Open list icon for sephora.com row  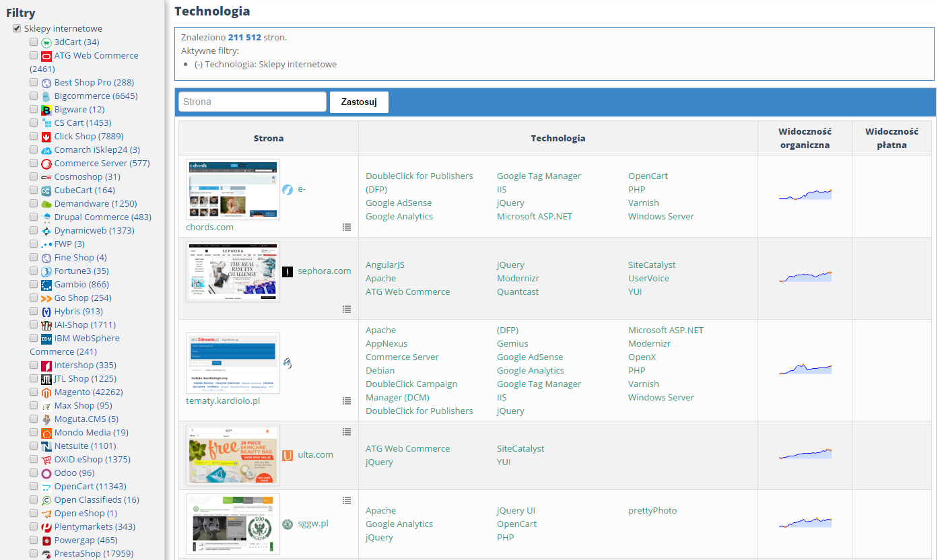pos(347,309)
